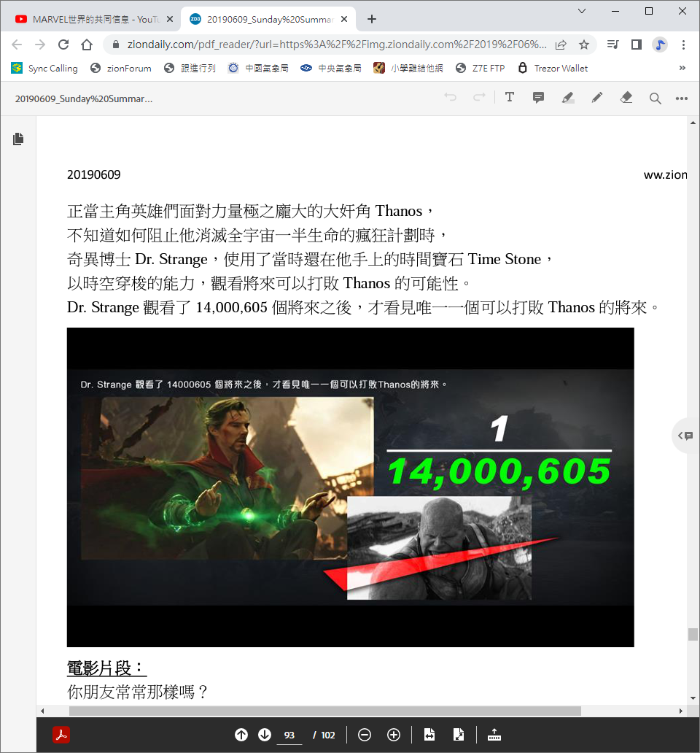Image resolution: width=700 pixels, height=753 pixels.
Task: Select the Add Text tool
Action: [510, 98]
